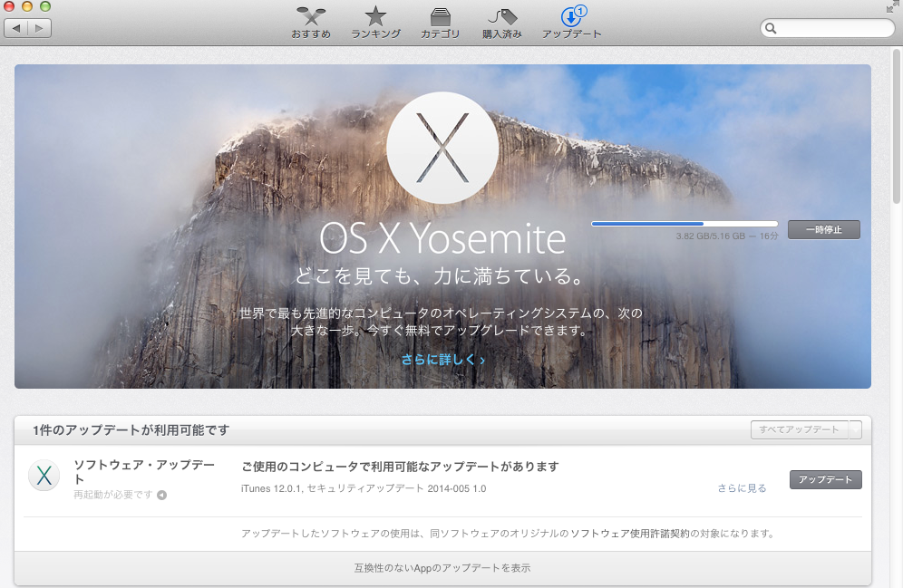Click the magnifier icon in search box
903x588 pixels.
pos(771,28)
